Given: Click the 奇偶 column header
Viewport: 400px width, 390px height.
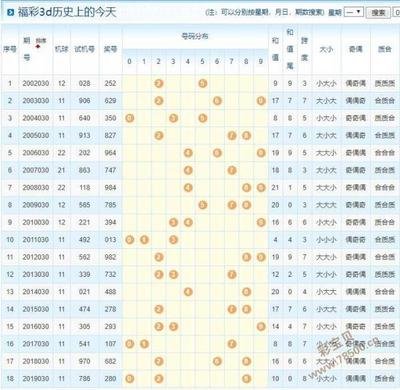Looking at the screenshot, I should [356, 49].
